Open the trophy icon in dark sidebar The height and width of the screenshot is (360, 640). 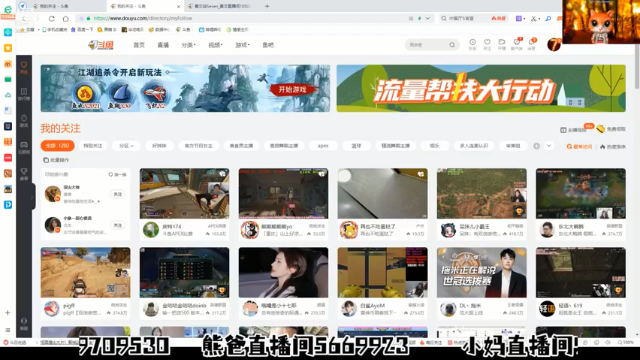pos(24,171)
